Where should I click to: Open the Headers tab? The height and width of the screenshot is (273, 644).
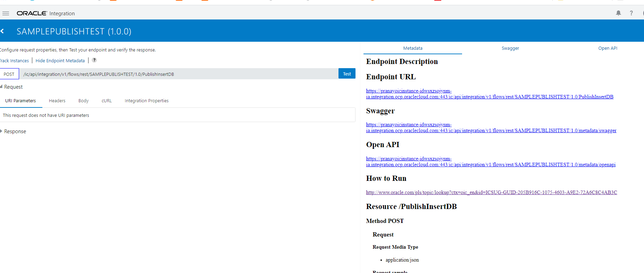(57, 101)
